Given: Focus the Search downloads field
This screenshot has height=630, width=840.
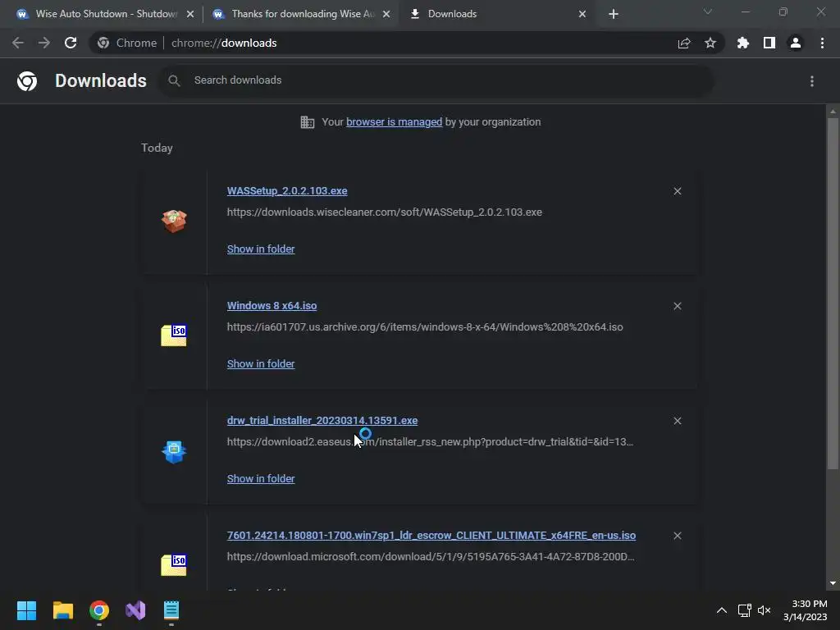Looking at the screenshot, I should click(436, 81).
